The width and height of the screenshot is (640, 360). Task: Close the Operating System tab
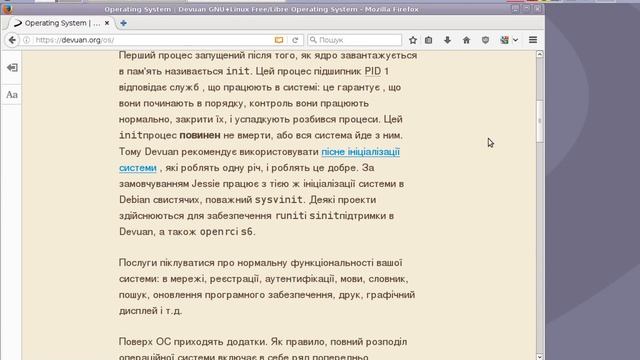coord(107,23)
